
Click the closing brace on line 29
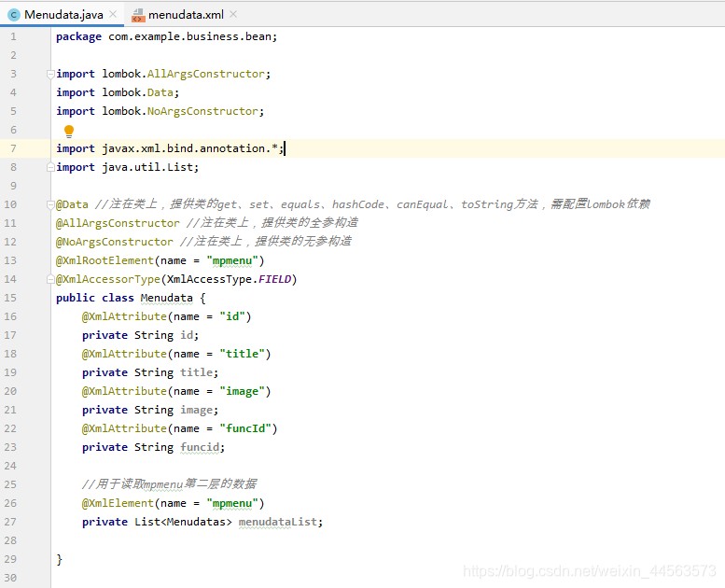click(x=59, y=559)
